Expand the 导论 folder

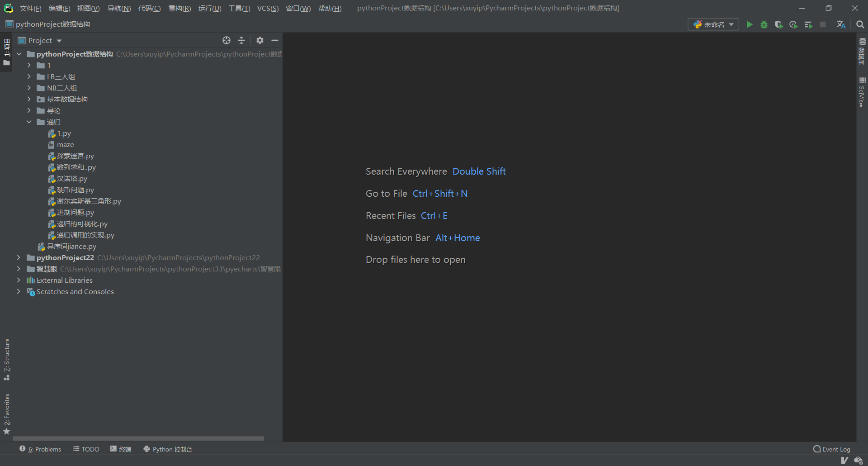29,110
